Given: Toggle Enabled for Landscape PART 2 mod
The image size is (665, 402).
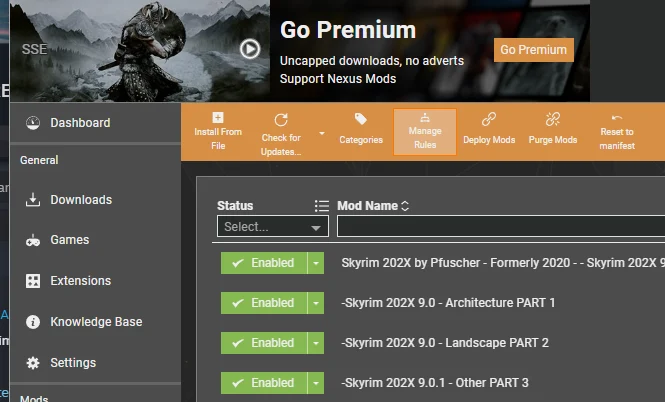Looking at the screenshot, I should click(263, 343).
